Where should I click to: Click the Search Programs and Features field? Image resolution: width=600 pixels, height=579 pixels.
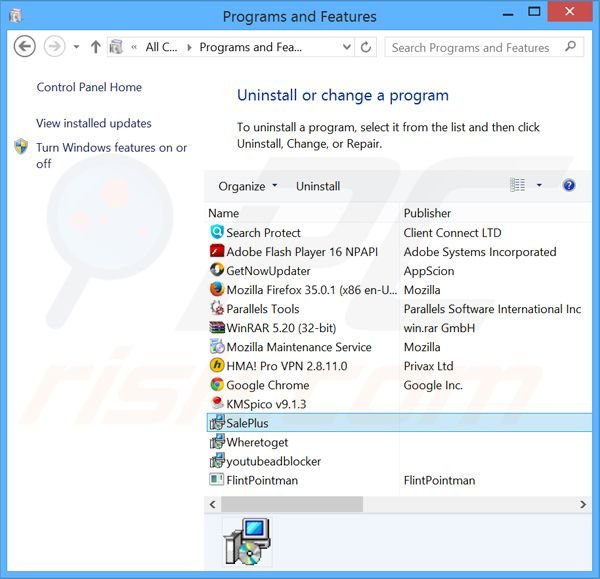(484, 47)
